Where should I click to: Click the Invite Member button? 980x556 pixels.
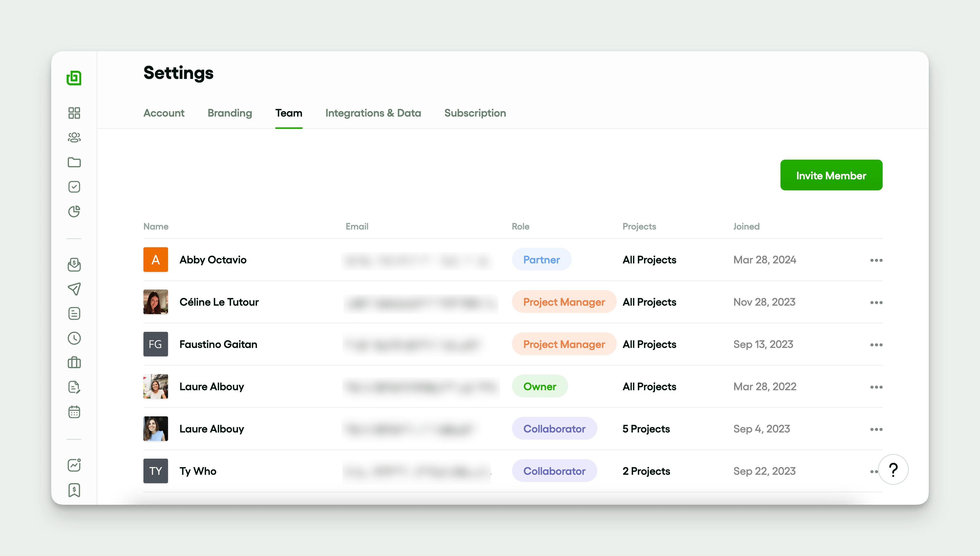click(x=831, y=175)
